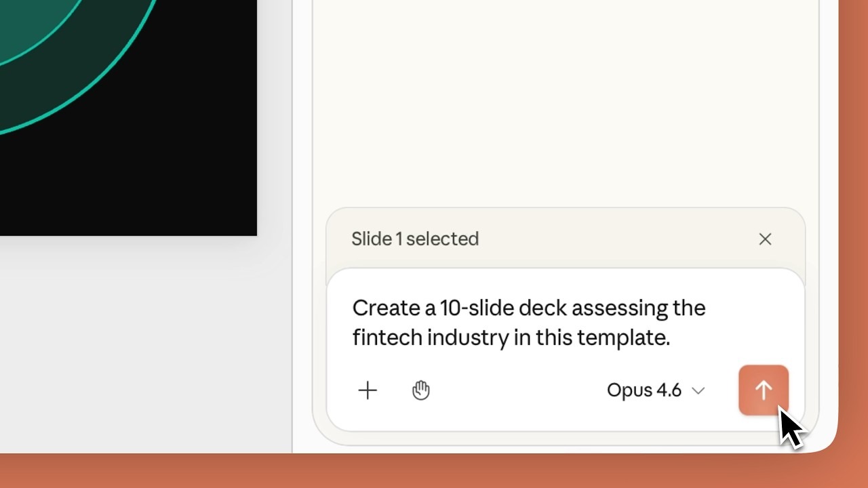The height and width of the screenshot is (488, 868).
Task: Click the empty chat conversation area
Action: tap(564, 102)
